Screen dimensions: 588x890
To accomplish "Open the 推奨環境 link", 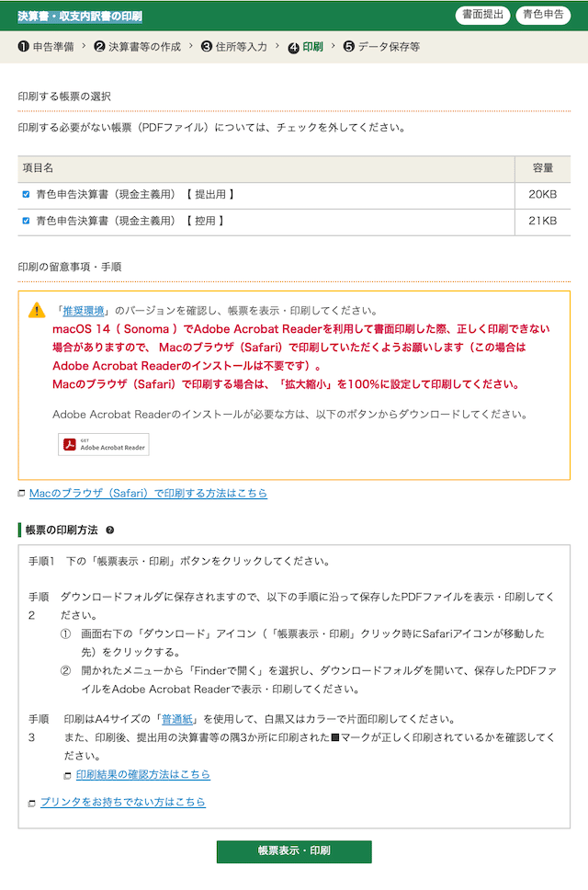I will [84, 311].
